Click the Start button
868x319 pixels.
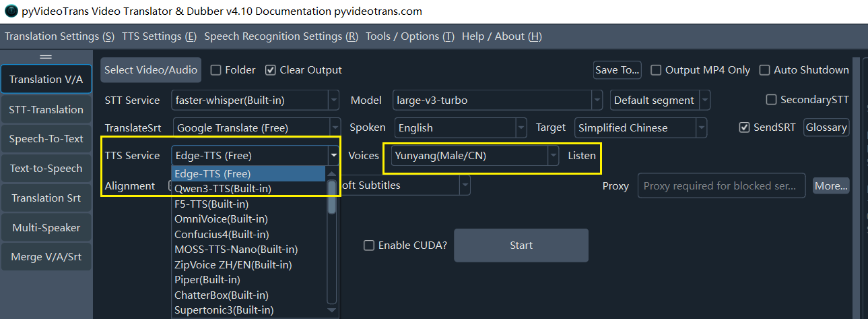(x=521, y=245)
